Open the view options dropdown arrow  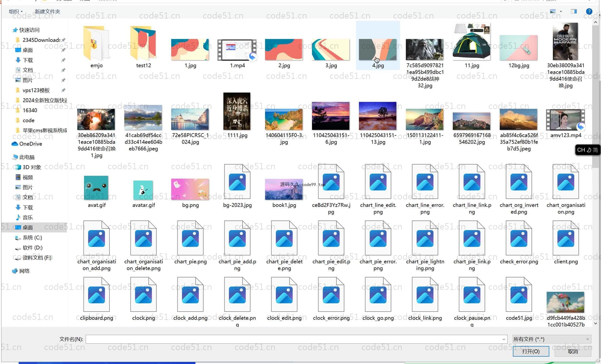pos(561,11)
